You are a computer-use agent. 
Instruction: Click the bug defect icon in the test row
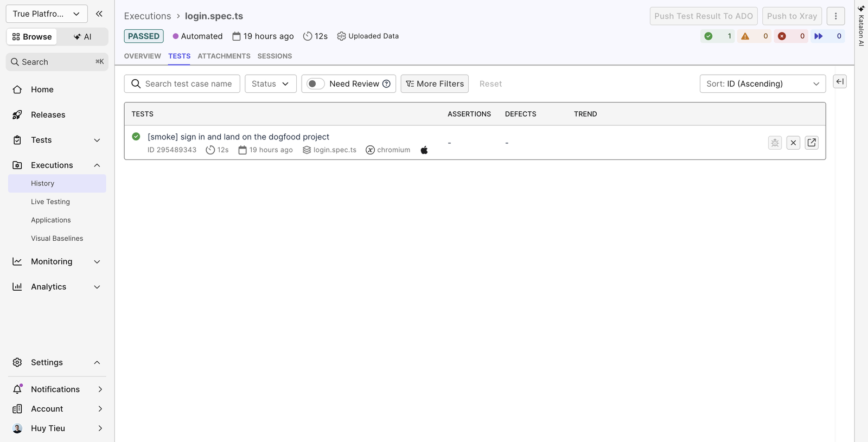coord(775,143)
